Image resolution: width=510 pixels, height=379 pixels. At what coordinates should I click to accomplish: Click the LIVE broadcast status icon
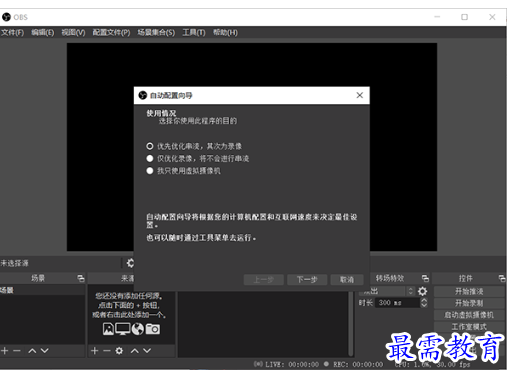coord(258,364)
